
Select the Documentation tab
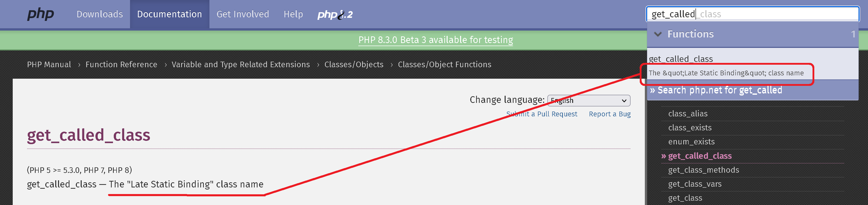pyautogui.click(x=169, y=14)
